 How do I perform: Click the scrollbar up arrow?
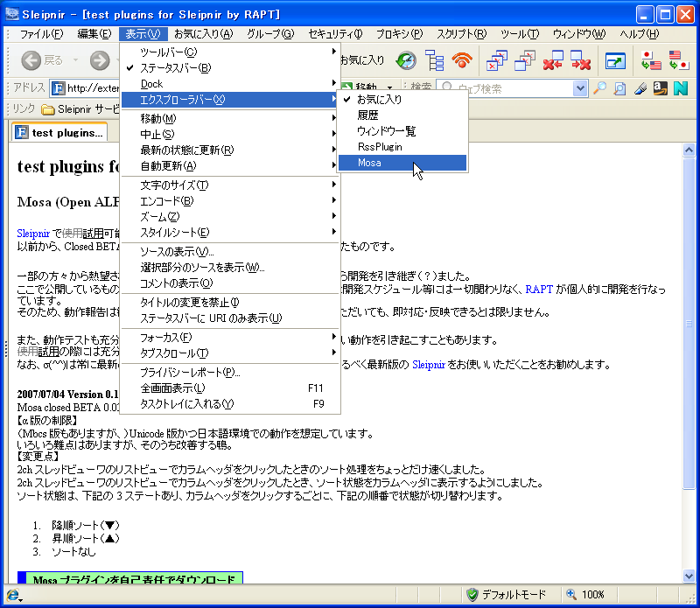pyautogui.click(x=689, y=150)
